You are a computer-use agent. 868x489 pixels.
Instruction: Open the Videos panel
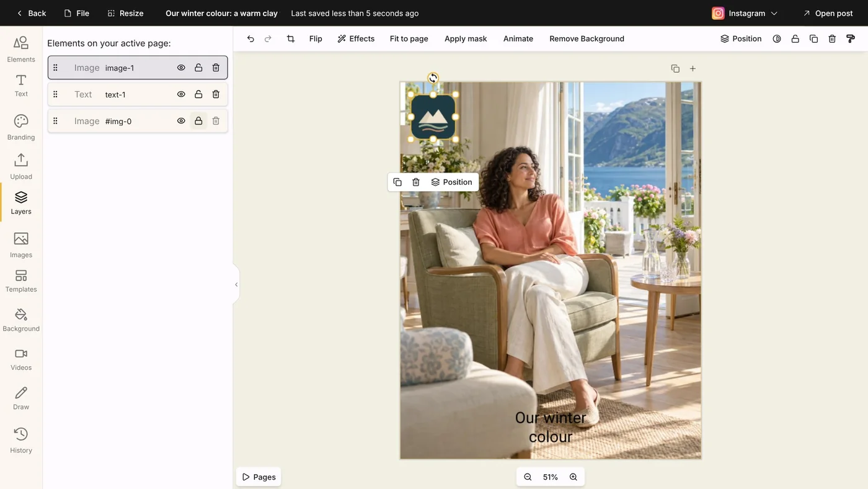coord(21,359)
